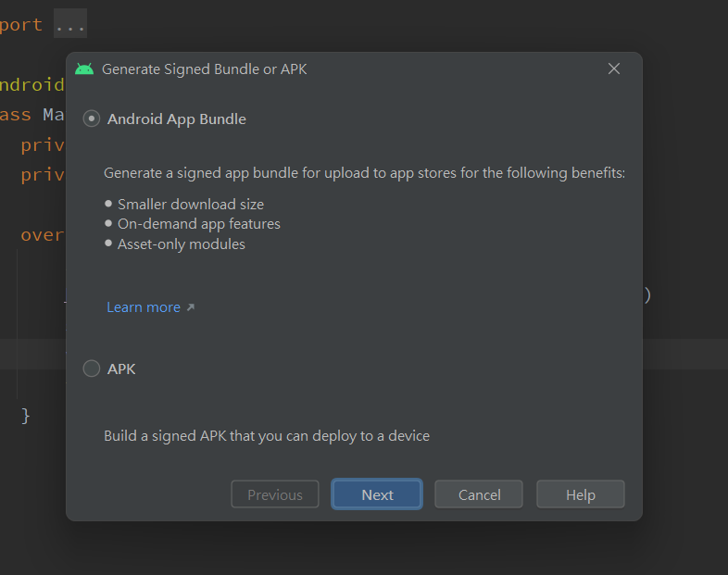Image resolution: width=728 pixels, height=575 pixels.
Task: Click the 'Generate a signed app bundle' description
Action: pyautogui.click(x=365, y=173)
